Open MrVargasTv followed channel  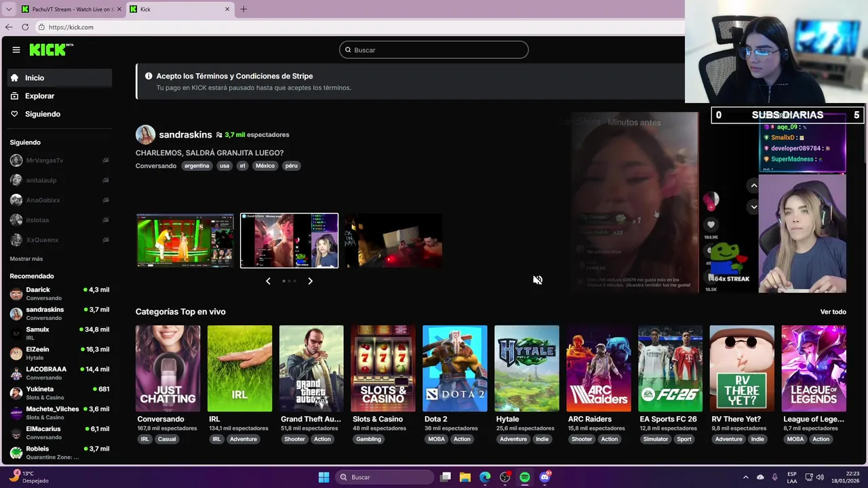[60, 161]
